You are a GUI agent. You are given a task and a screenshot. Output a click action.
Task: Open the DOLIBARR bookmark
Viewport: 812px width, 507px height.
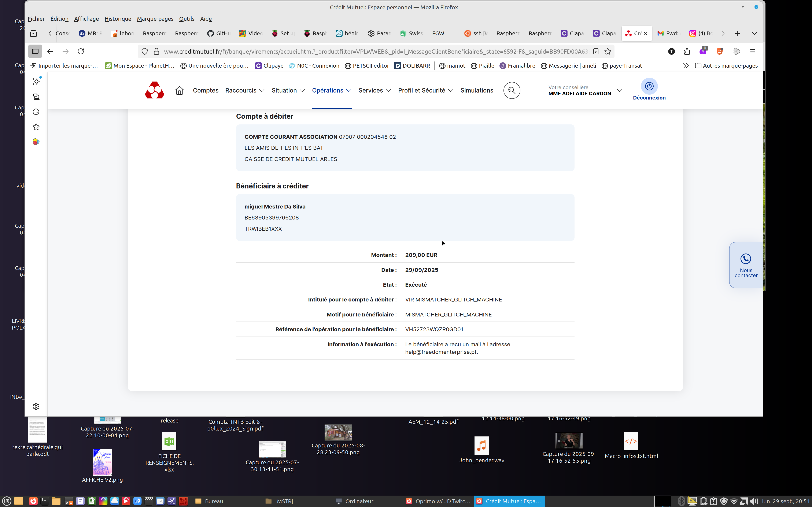412,66
